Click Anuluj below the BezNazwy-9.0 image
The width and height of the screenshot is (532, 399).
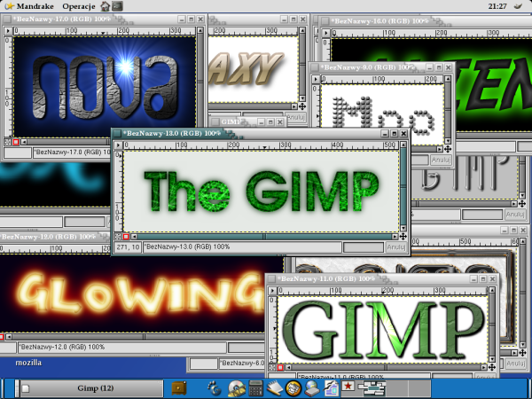pyautogui.click(x=441, y=160)
